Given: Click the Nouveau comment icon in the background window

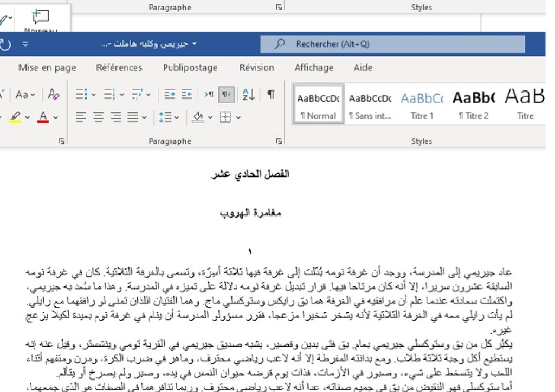Looking at the screenshot, I should (41, 17).
